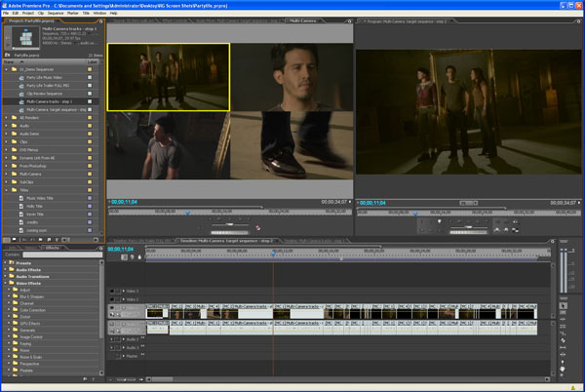The height and width of the screenshot is (392, 585).
Task: Collapse the Video Effects folder
Action: (5, 283)
